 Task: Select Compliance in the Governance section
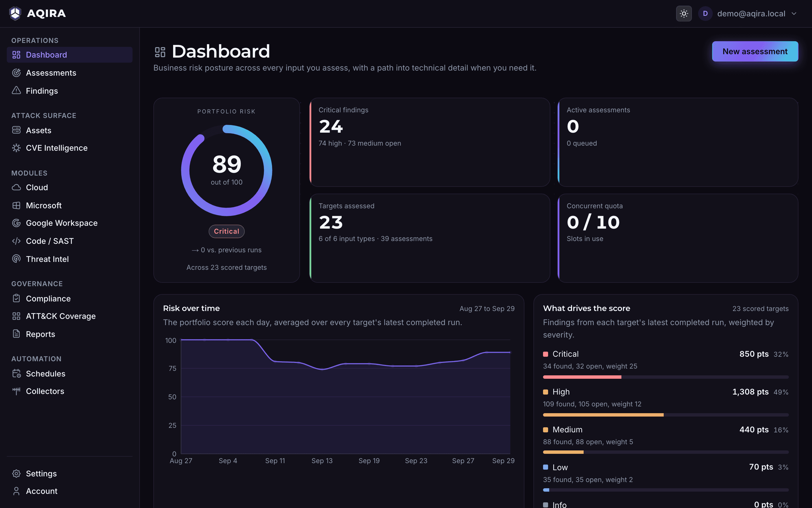69,298
